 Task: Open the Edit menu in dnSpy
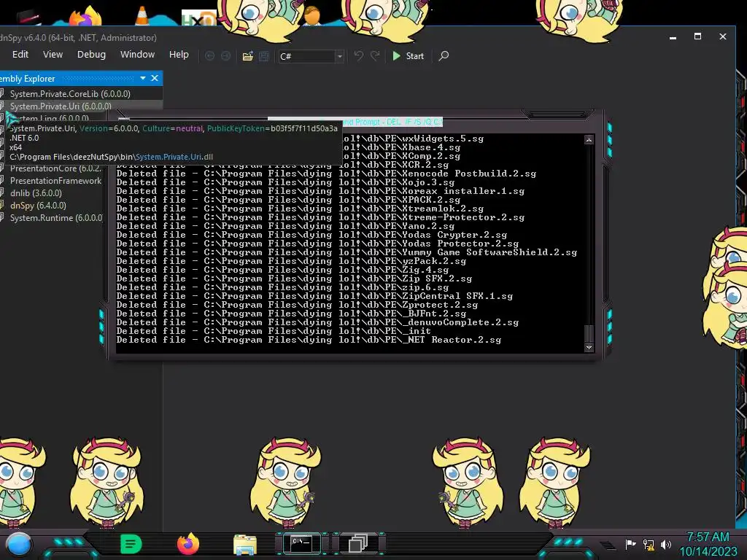pyautogui.click(x=20, y=55)
